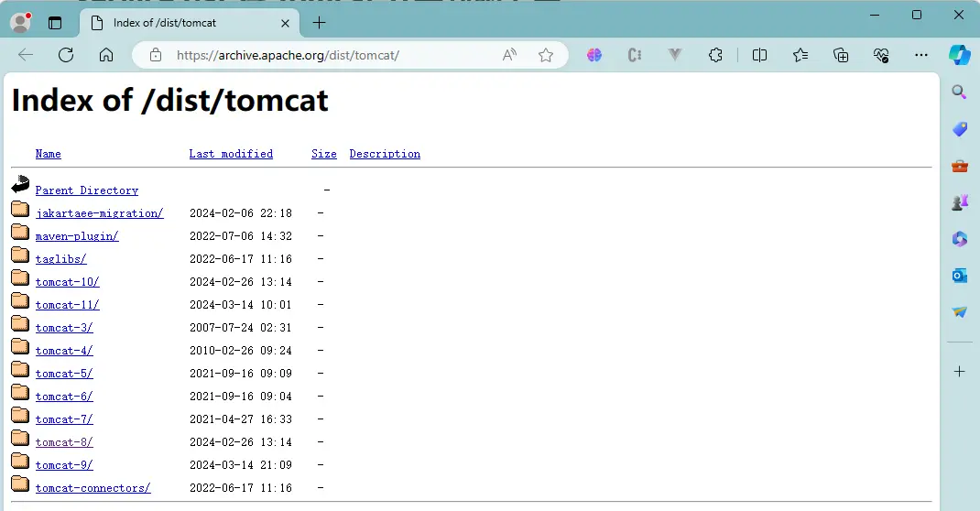The height and width of the screenshot is (511, 980).
Task: Open sidebar Outlook icon
Action: click(959, 275)
